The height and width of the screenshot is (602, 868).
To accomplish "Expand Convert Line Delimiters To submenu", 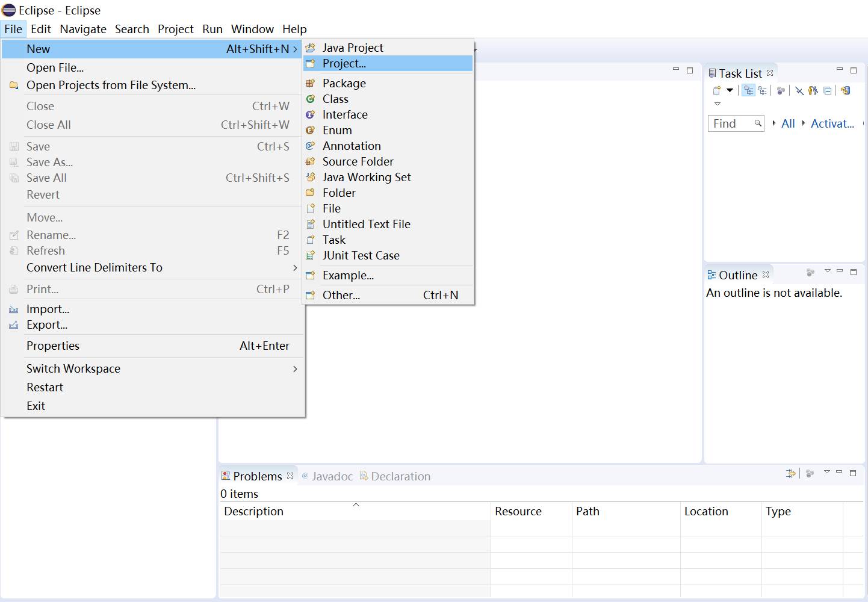I will (153, 267).
